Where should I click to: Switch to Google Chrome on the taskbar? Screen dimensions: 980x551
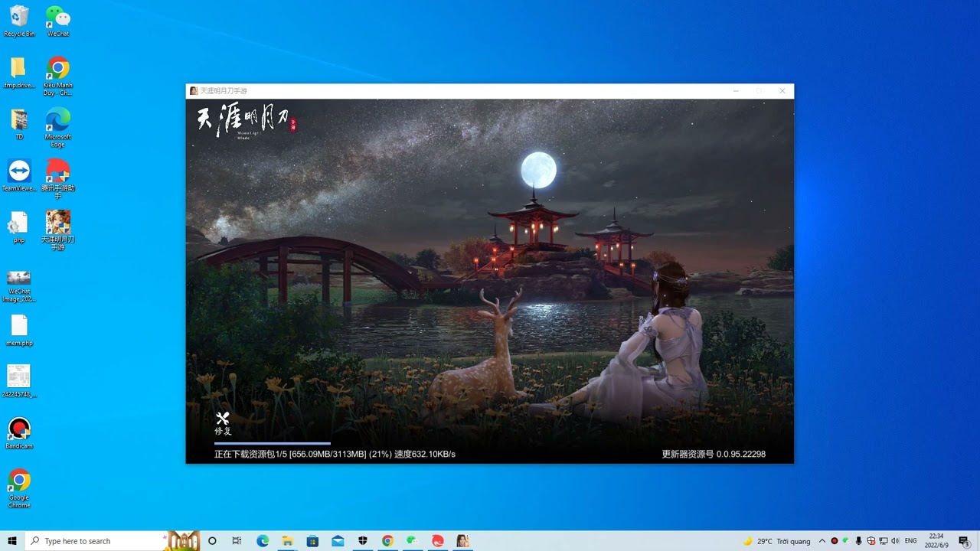(x=387, y=541)
